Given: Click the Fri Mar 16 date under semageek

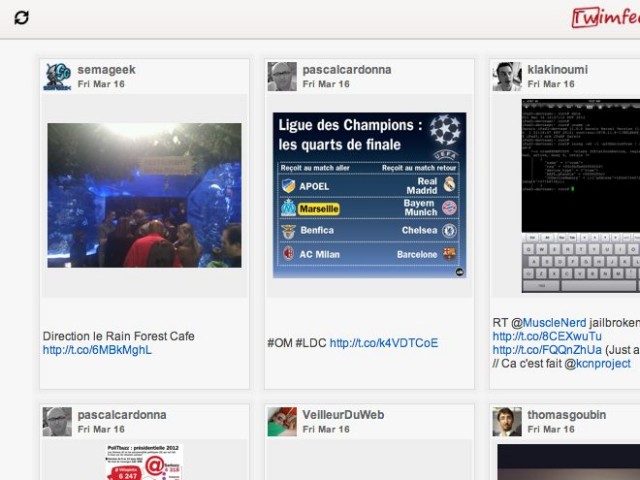Looking at the screenshot, I should 101,84.
